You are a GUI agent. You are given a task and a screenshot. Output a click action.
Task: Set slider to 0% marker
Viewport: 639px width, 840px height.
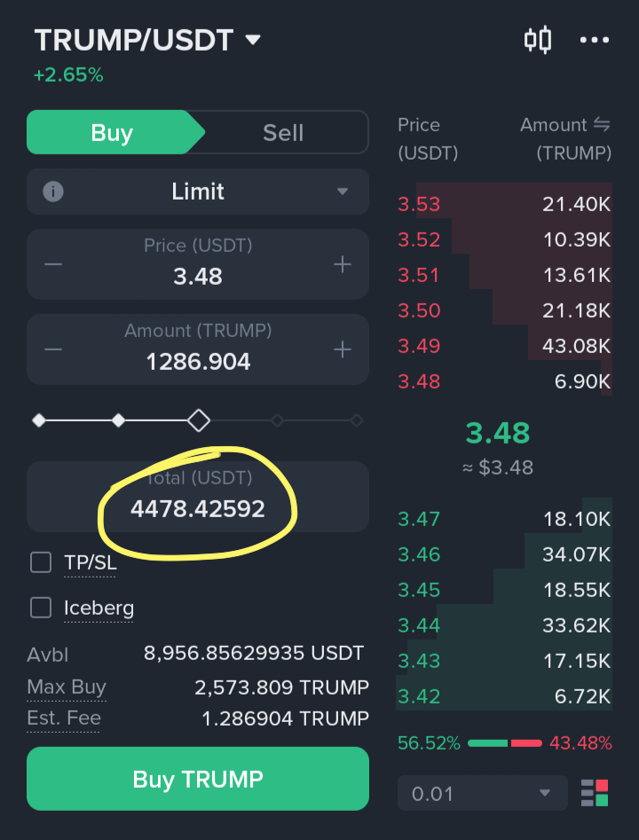pyautogui.click(x=38, y=420)
